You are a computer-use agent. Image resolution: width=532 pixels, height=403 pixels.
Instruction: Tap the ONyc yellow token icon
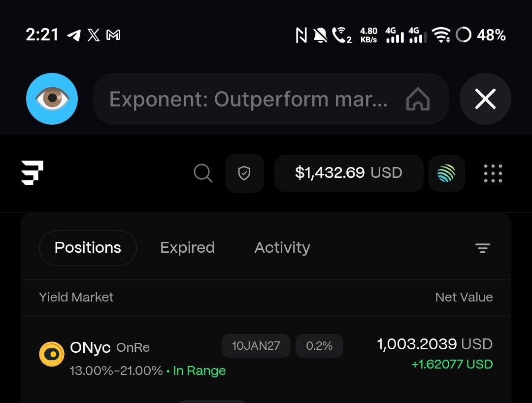click(52, 354)
